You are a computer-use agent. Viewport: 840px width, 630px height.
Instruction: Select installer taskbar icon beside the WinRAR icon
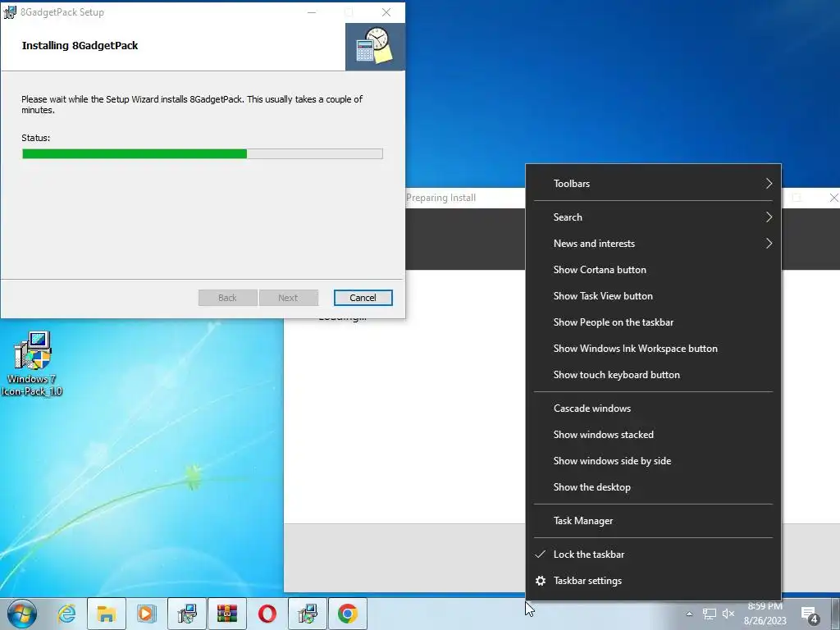[x=187, y=614]
